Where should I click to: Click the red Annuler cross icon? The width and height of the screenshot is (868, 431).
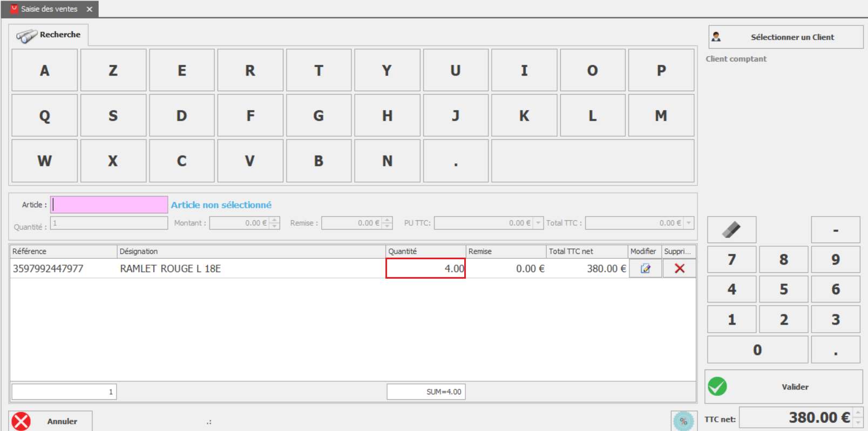(22, 421)
